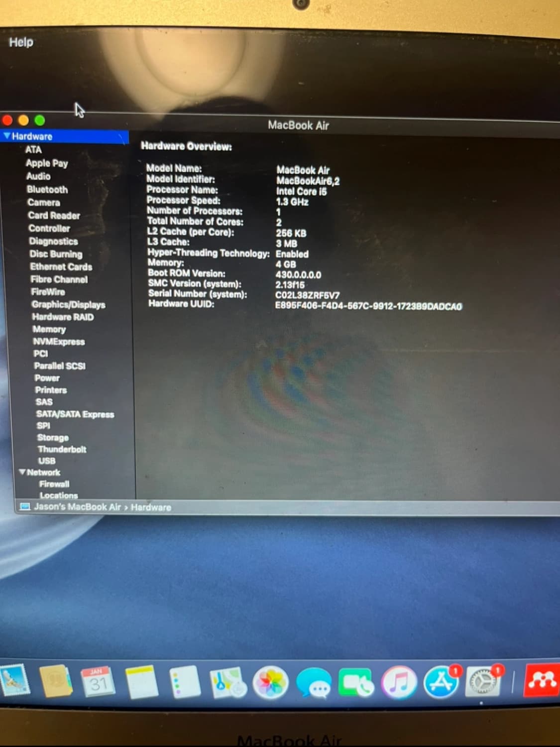Click the 4 GB memory value
560x747 pixels.
[286, 264]
